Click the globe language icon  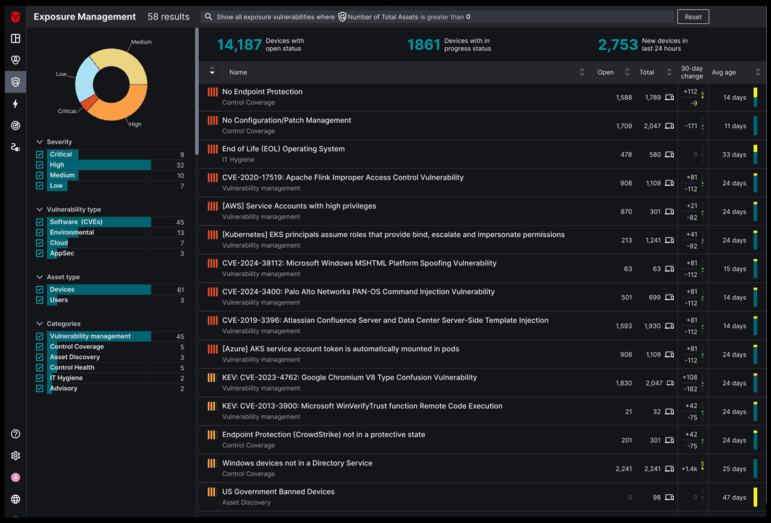[15, 499]
